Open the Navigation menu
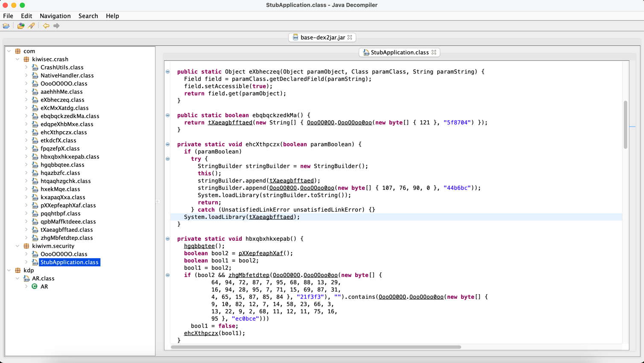 click(x=55, y=16)
